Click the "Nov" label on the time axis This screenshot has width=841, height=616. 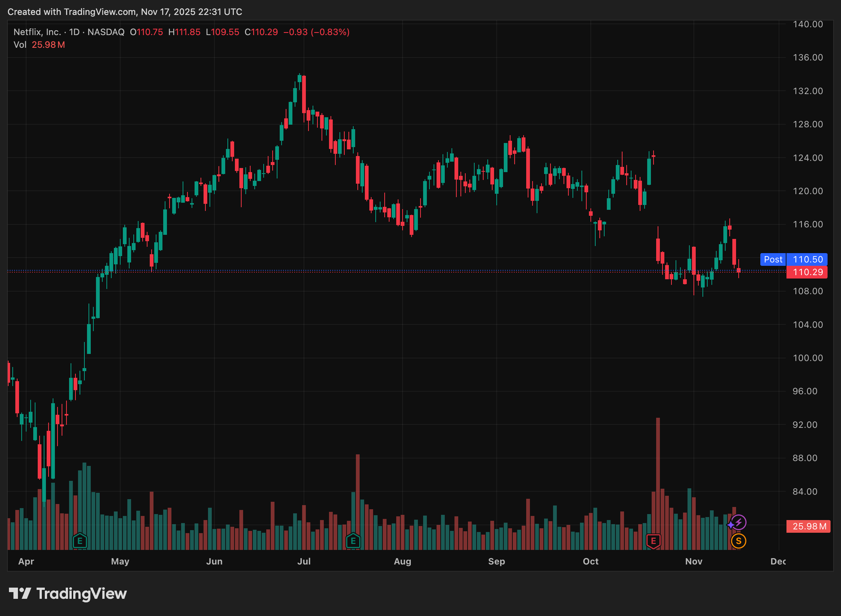coord(694,561)
